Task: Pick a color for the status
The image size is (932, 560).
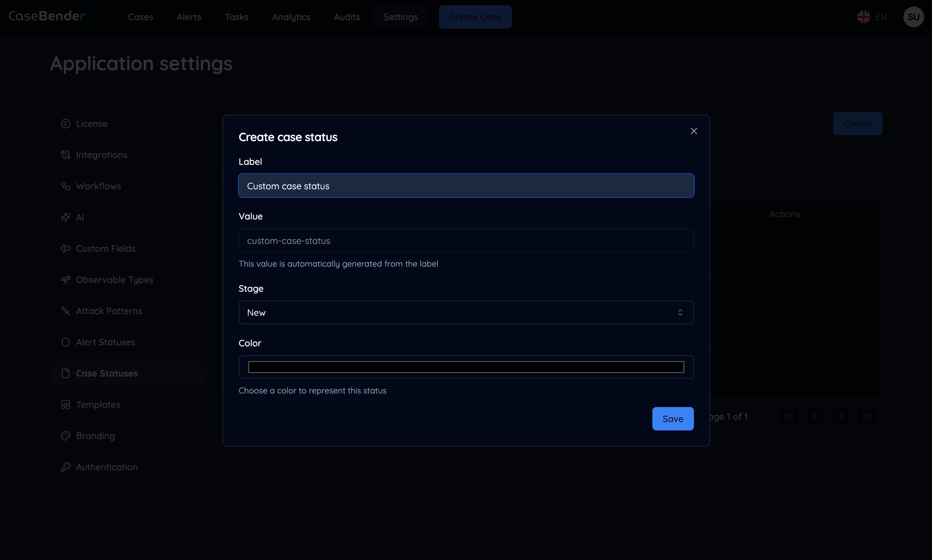Action: pos(466,367)
